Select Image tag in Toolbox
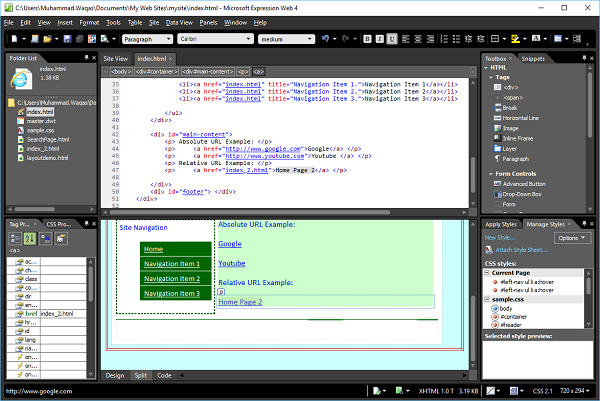Viewport: 600px width, 401px height. (x=513, y=127)
